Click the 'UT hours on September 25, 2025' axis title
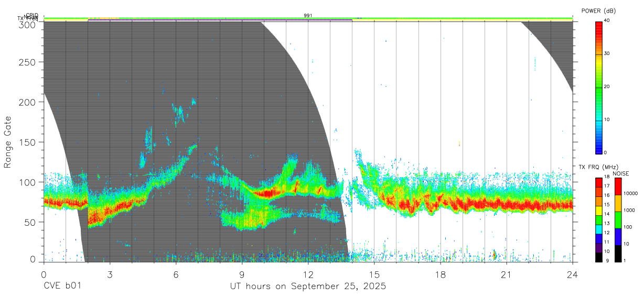The height and width of the screenshot is (297, 644). click(308, 287)
